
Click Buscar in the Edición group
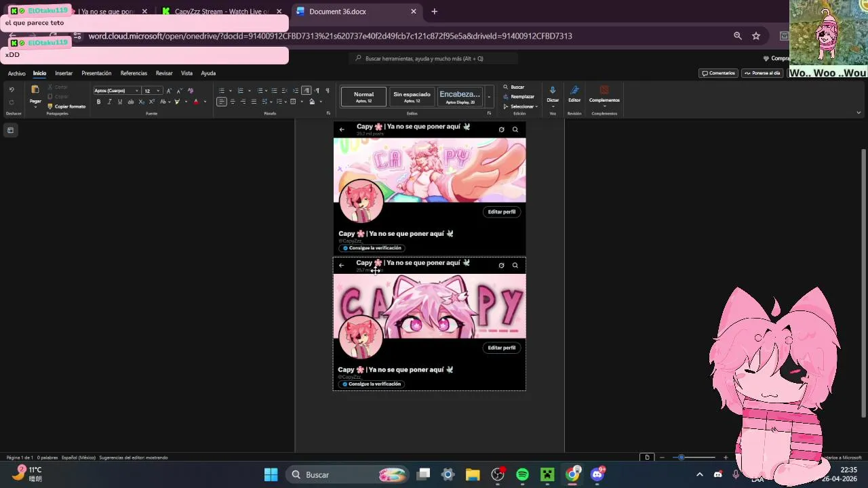(513, 87)
